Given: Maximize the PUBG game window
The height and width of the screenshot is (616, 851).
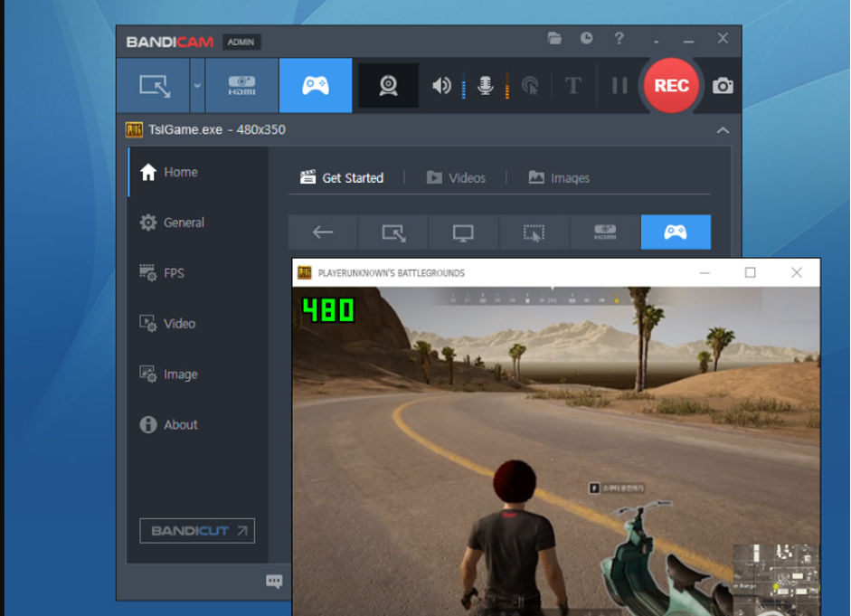Looking at the screenshot, I should (750, 272).
